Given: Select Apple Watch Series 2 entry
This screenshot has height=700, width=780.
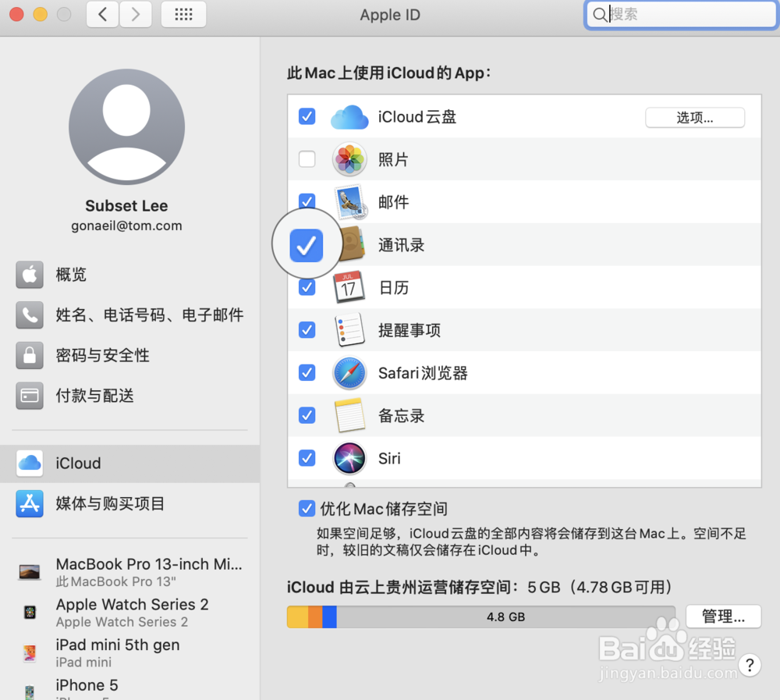Looking at the screenshot, I should (129, 613).
